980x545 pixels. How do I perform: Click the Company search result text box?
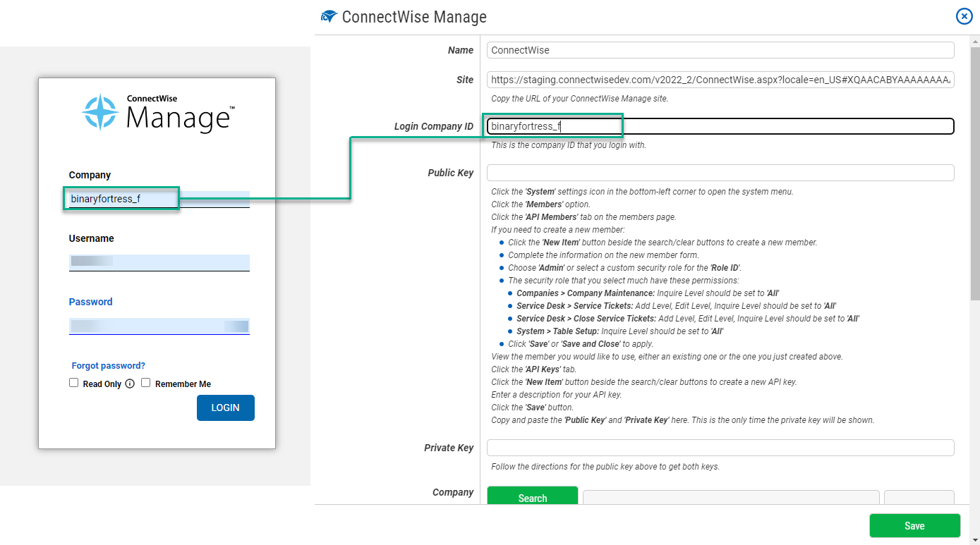click(x=731, y=498)
